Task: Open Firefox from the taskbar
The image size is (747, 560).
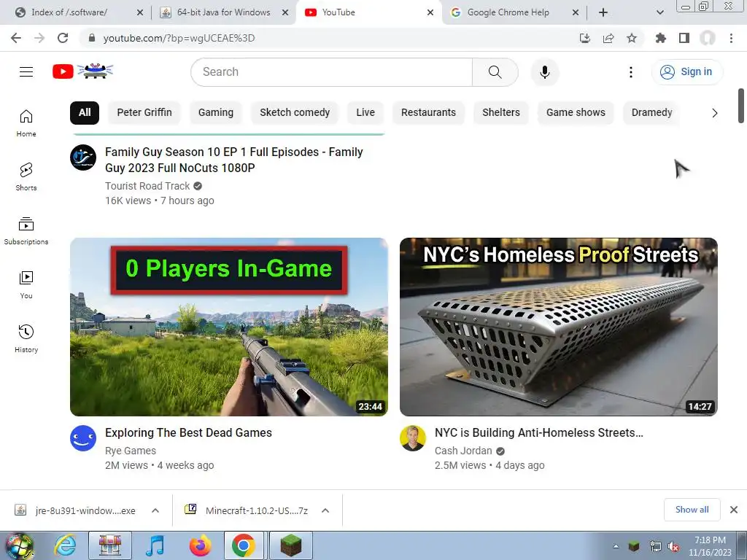Action: click(200, 545)
